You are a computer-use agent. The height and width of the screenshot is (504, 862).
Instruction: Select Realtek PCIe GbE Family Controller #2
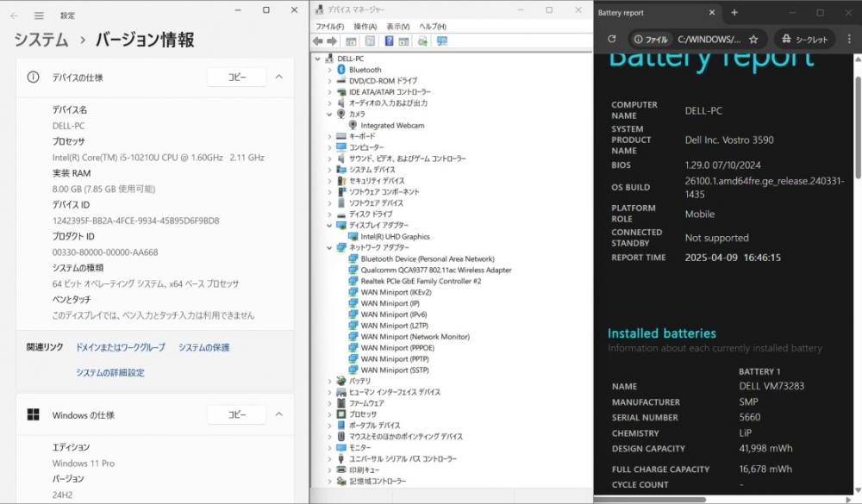[x=421, y=281]
